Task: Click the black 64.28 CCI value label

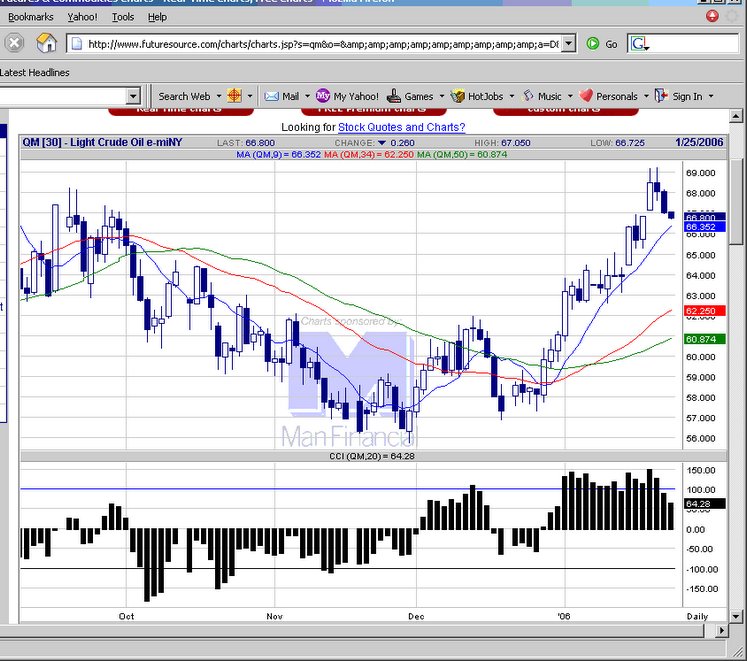Action: [x=705, y=503]
